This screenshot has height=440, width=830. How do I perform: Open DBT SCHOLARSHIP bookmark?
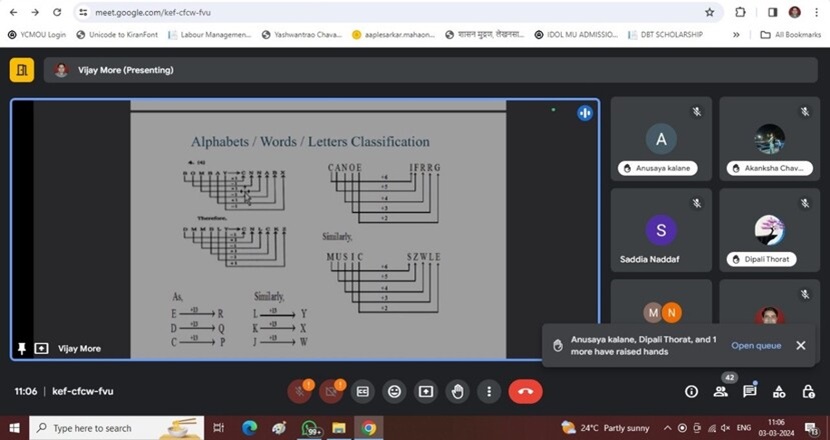665,34
